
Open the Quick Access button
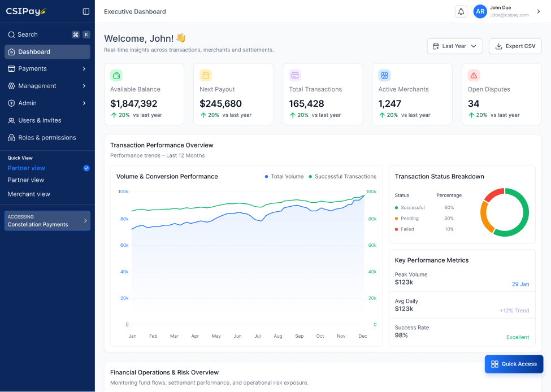point(514,364)
